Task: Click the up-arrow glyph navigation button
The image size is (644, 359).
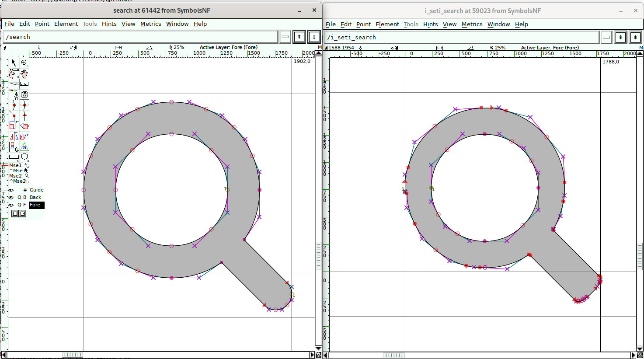Action: (299, 37)
